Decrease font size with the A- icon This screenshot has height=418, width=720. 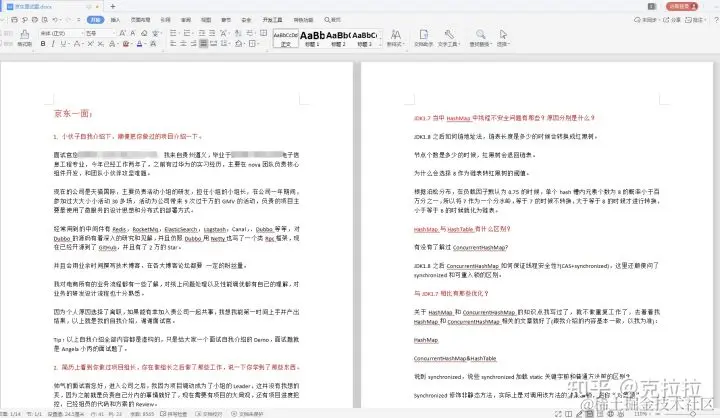point(133,33)
